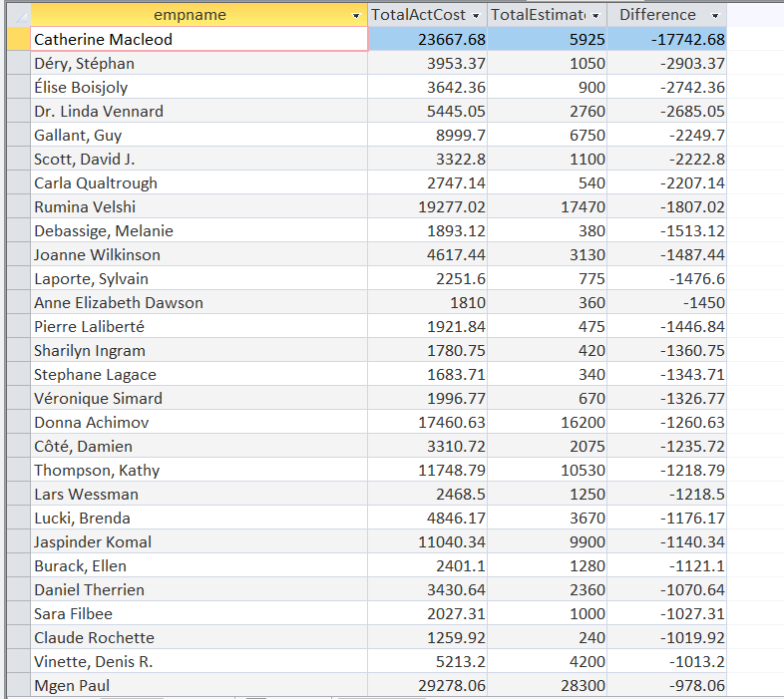This screenshot has height=699, width=784.
Task: Click the Rumina Velshi name cell
Action: pos(199,207)
